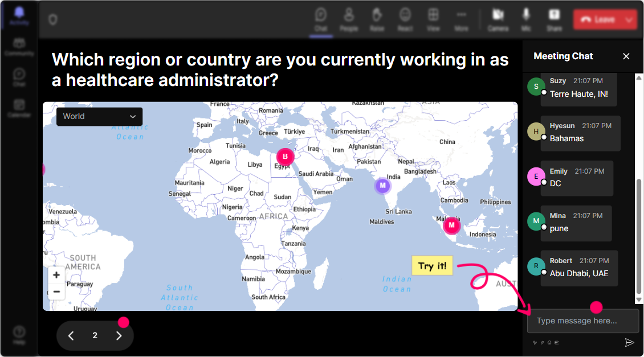Image resolution: width=644 pixels, height=357 pixels.
Task: Send the chat message with the arrow icon
Action: coord(629,343)
